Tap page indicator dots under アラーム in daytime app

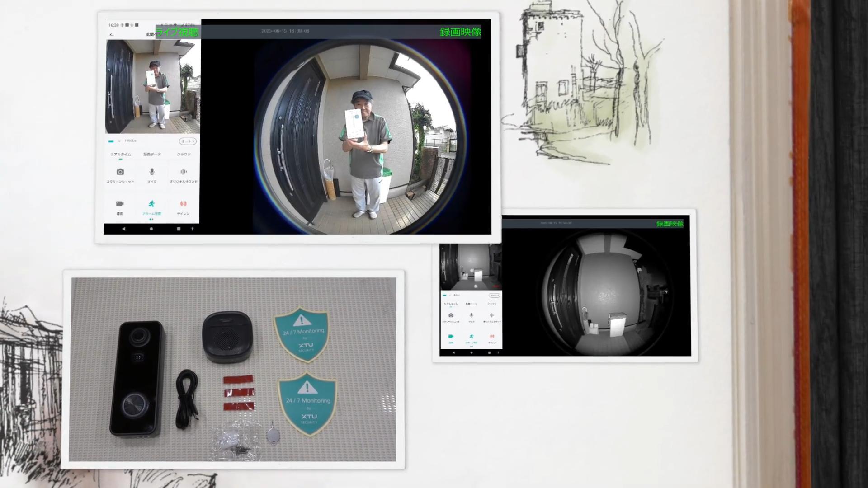[151, 219]
